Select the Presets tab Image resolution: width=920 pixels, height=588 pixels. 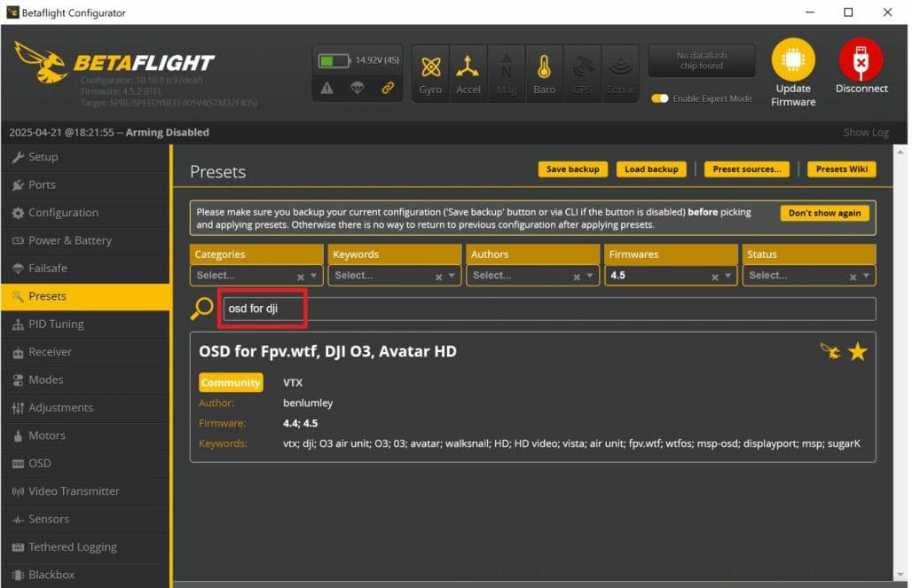coord(86,296)
